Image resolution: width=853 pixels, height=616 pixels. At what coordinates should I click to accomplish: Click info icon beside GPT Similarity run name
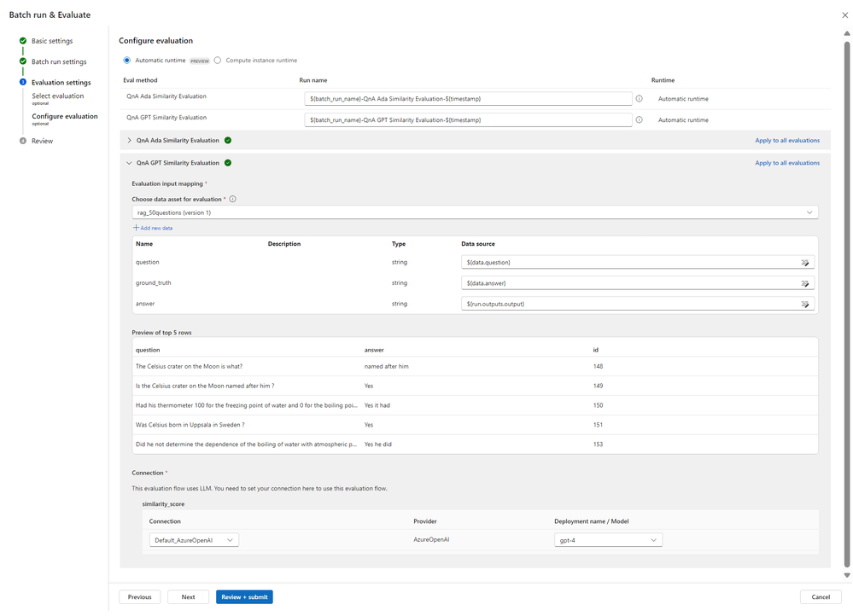[640, 119]
